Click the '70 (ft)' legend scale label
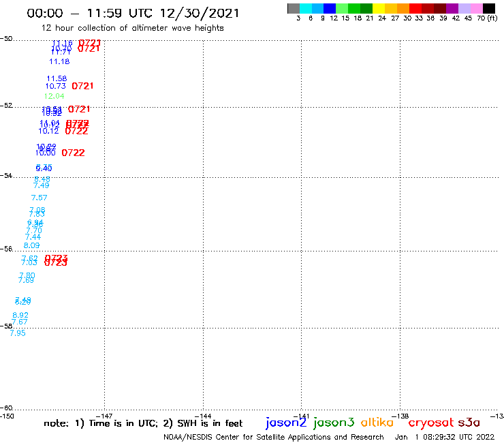 (x=487, y=18)
